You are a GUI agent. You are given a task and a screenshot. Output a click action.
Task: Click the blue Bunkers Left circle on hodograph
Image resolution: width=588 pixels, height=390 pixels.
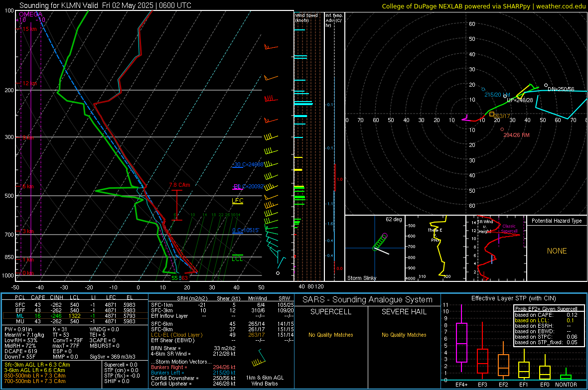(483, 89)
